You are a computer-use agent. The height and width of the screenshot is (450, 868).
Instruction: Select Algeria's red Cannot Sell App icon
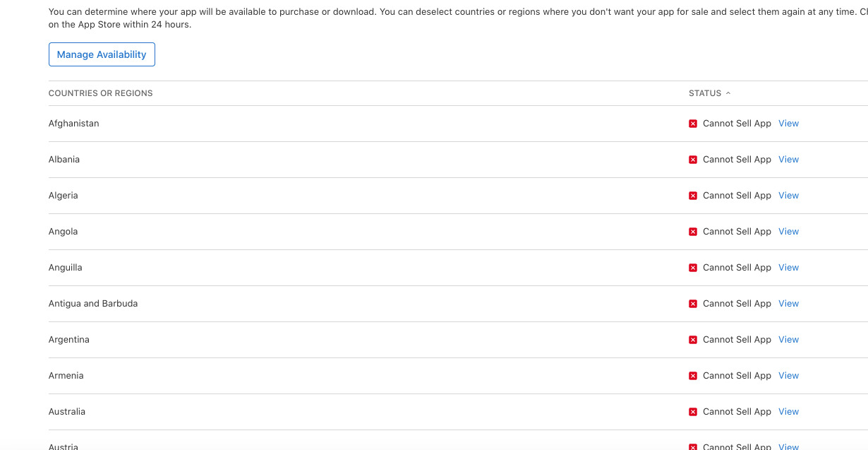pyautogui.click(x=693, y=196)
